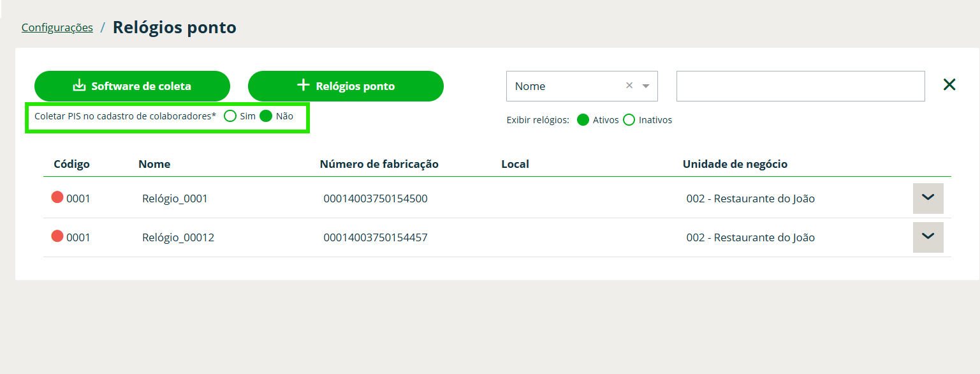980x374 pixels.
Task: Show Inativos relógios
Action: (629, 120)
